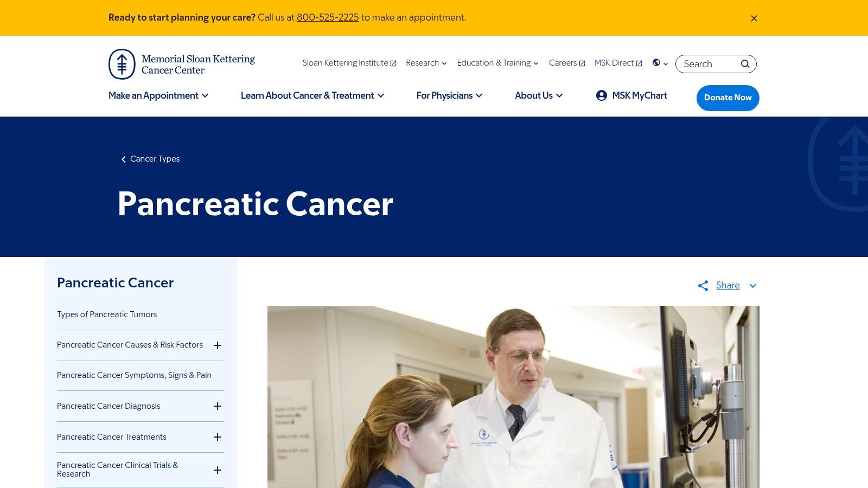Click the MSK Direct external link icon
The height and width of the screenshot is (488, 868).
click(x=639, y=63)
